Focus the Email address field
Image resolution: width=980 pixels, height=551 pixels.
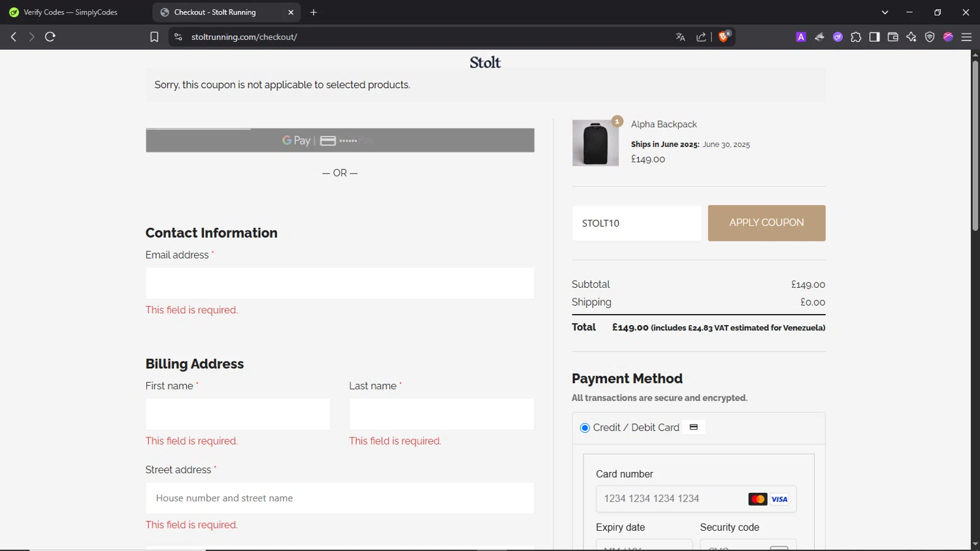click(x=340, y=283)
